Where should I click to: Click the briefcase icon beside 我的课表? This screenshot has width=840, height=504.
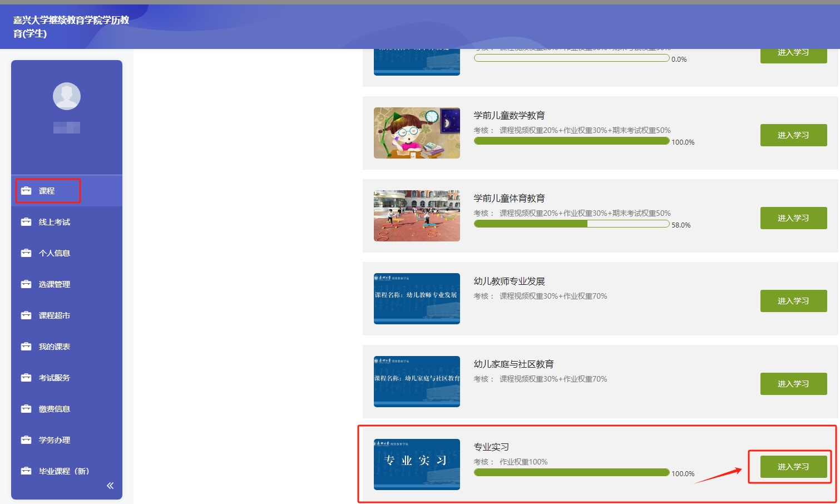pyautogui.click(x=26, y=347)
